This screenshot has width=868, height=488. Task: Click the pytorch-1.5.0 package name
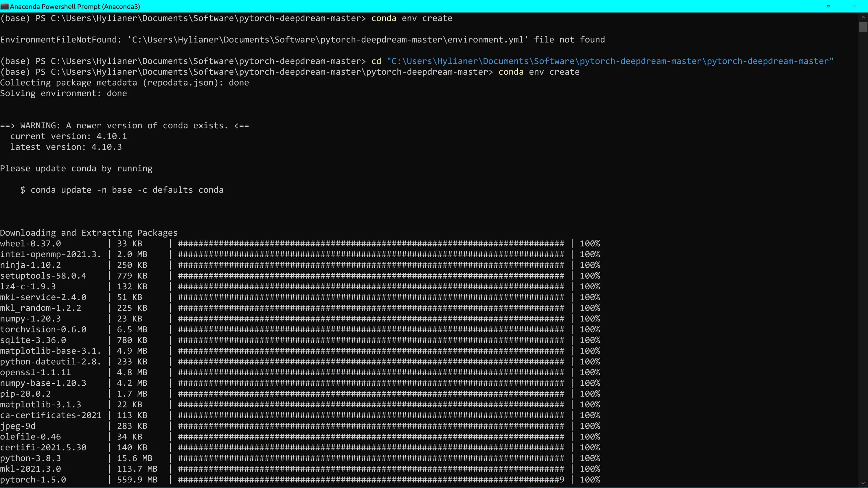33,480
